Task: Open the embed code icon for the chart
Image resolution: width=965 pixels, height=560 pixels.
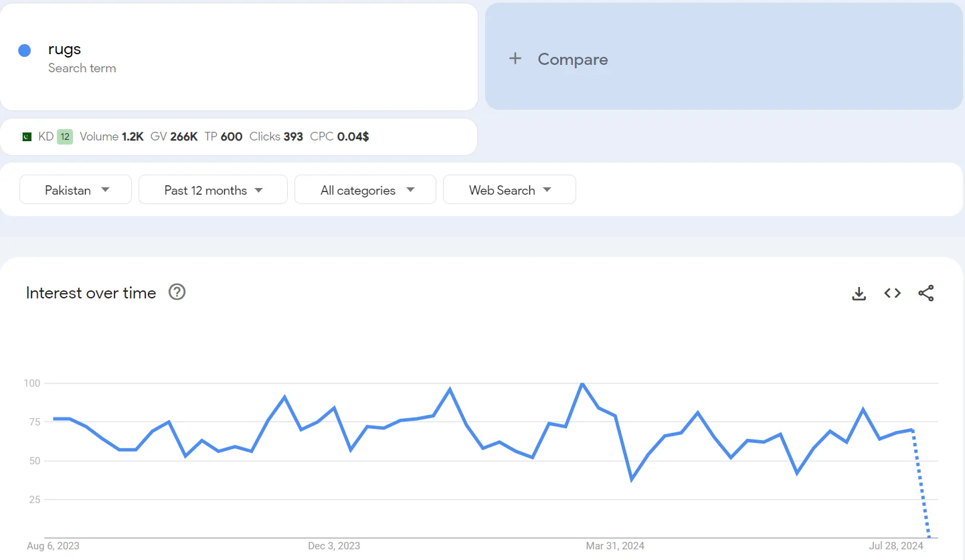Action: [892, 293]
